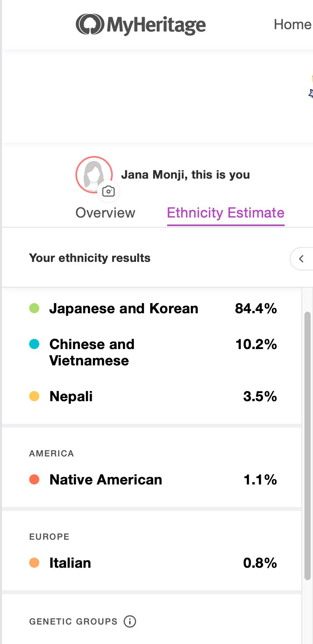Viewport: 313px width, 644px height.
Task: Open the Italian ethnicity entry
Action: [70, 563]
